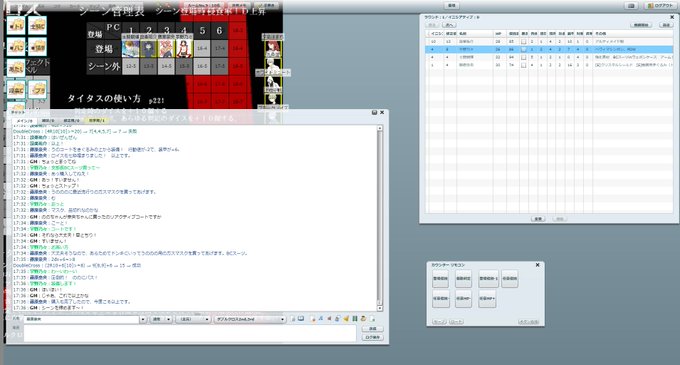Click second counter remote button in top row

[464, 279]
